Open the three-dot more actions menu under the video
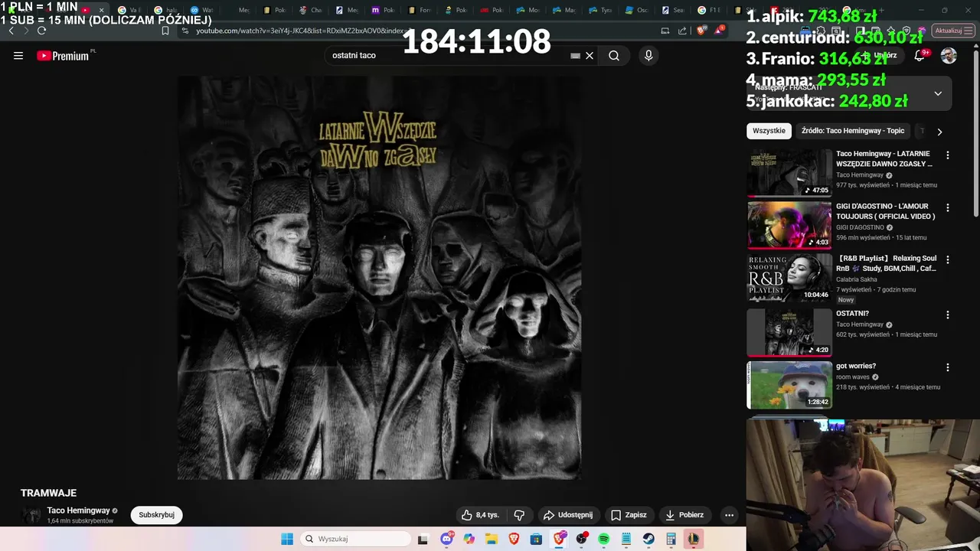The height and width of the screenshot is (551, 980). click(729, 515)
